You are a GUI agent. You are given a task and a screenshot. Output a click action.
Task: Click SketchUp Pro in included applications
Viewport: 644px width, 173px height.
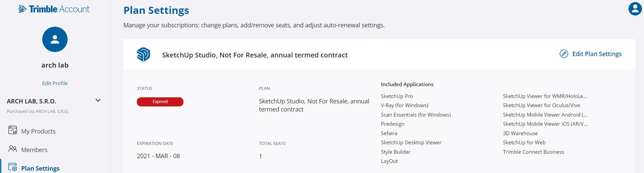click(x=397, y=96)
